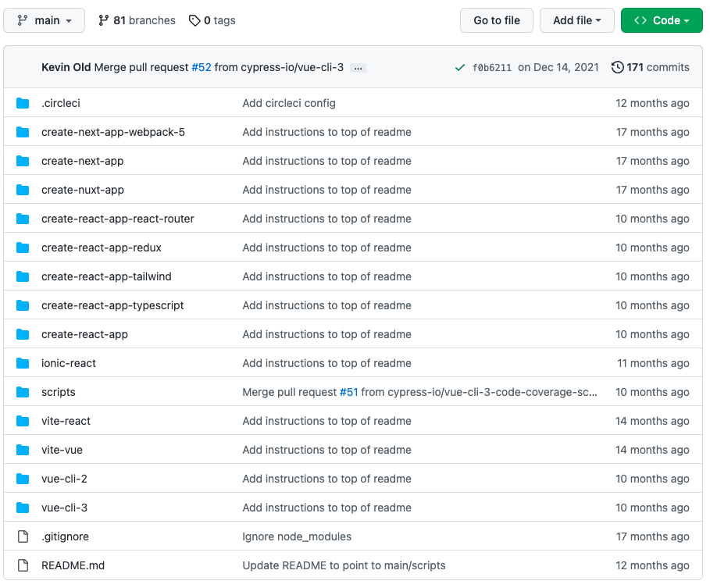
Task: Click folder icon for create-react-app-tailwind
Action: 23,276
